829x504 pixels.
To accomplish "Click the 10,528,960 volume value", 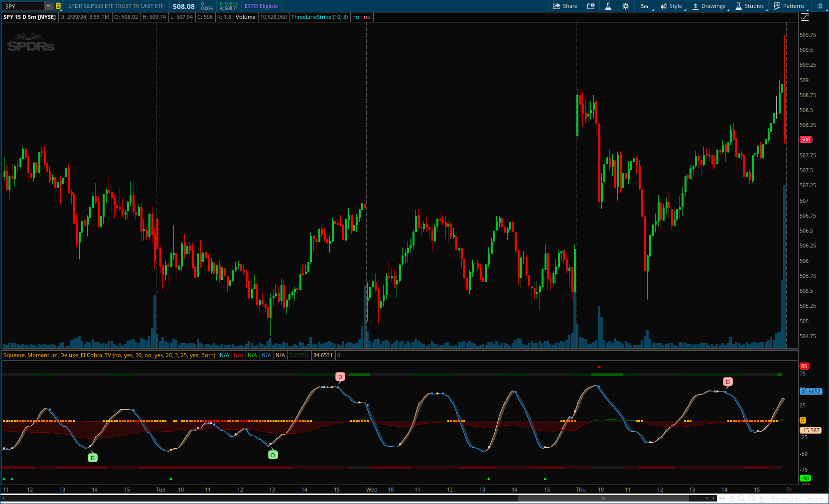I will pos(274,17).
